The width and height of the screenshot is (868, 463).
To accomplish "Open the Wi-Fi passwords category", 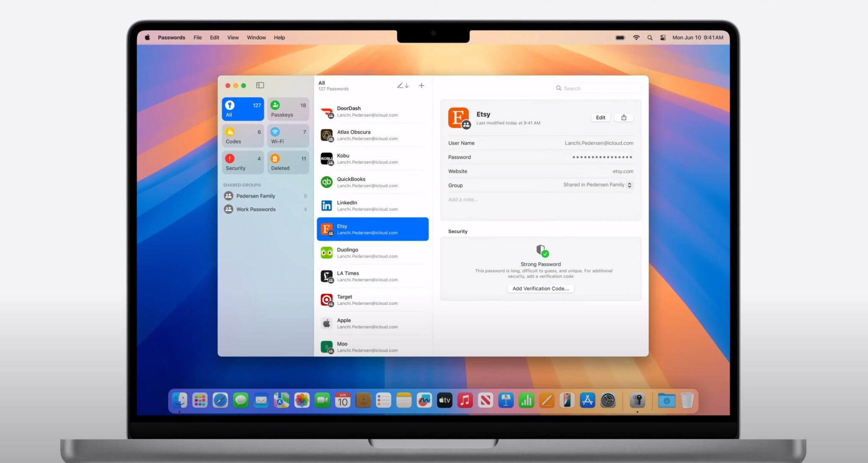I will [x=288, y=136].
